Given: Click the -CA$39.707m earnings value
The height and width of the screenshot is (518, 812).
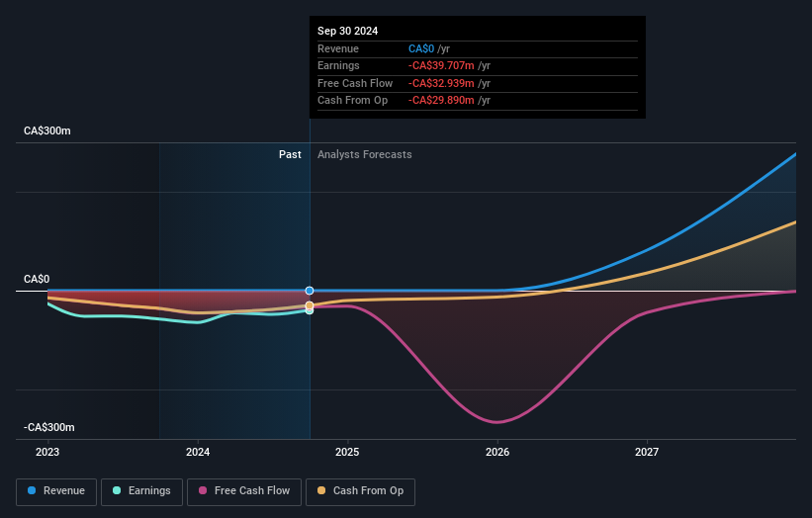Looking at the screenshot, I should coord(441,65).
